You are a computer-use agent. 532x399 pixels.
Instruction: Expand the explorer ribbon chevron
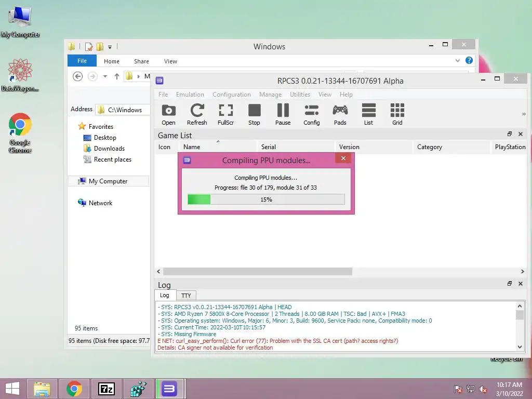click(457, 61)
